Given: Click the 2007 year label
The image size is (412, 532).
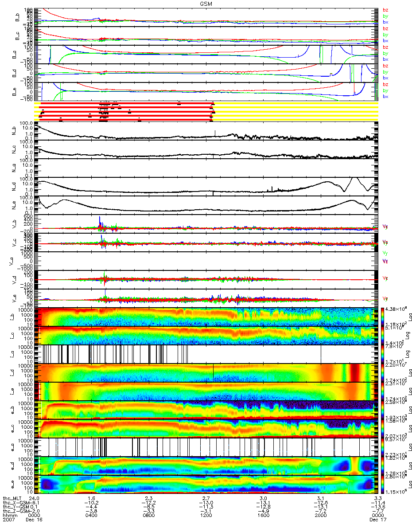Looking at the screenshot, I should pyautogui.click(x=9, y=520).
